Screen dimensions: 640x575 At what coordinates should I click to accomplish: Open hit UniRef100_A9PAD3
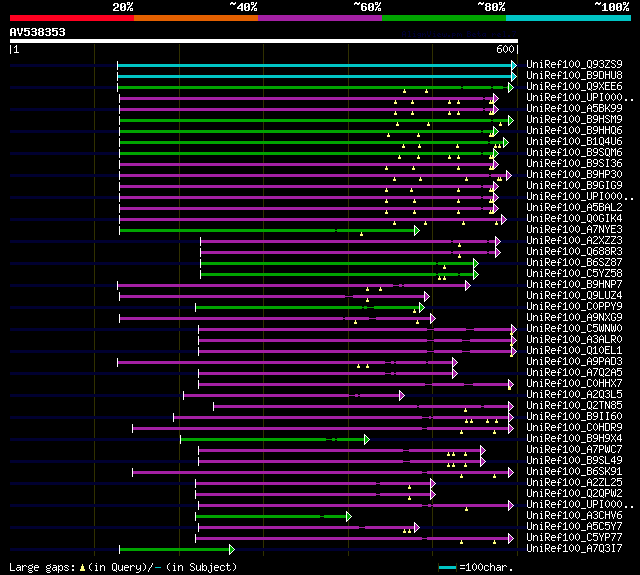click(x=574, y=362)
